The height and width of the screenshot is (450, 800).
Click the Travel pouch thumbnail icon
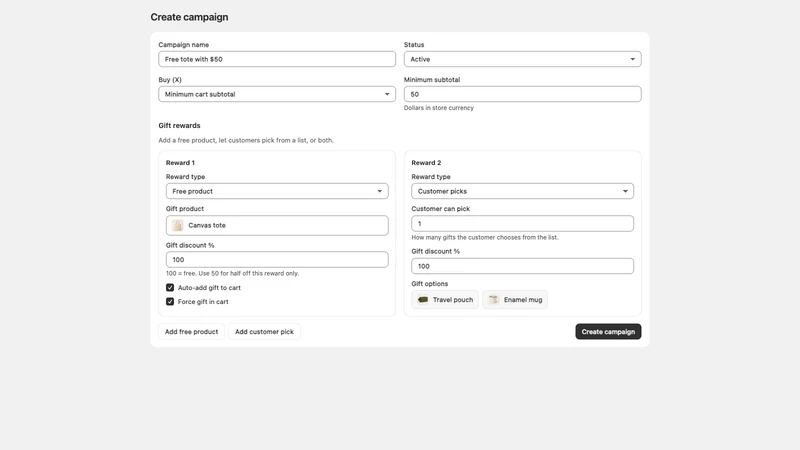[x=423, y=299]
